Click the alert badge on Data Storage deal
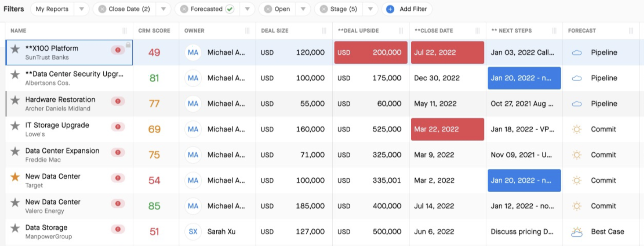644x246 pixels. [117, 229]
